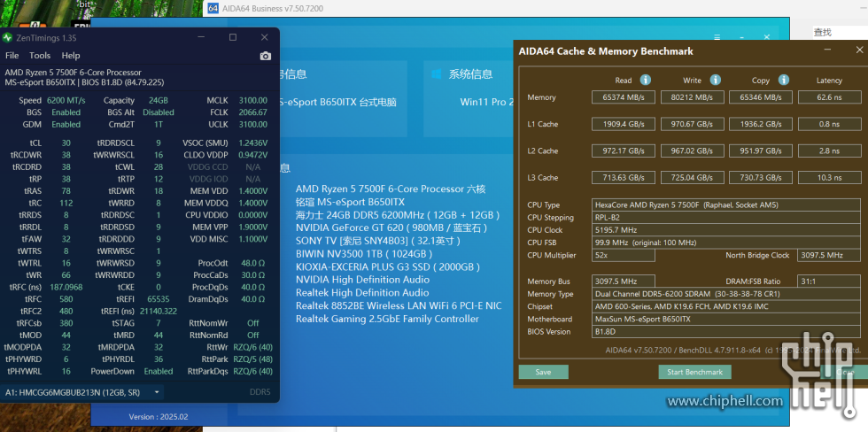Click the Realtek 8852BE Wireless LAN entry
This screenshot has height=432, width=868.
tap(399, 306)
